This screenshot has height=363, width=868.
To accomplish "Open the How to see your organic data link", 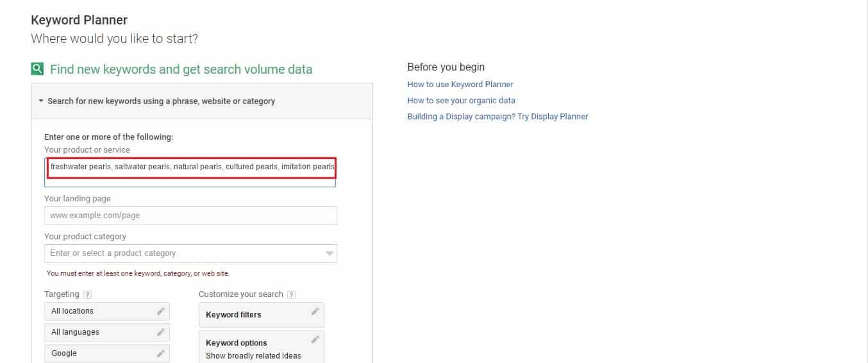I will pyautogui.click(x=461, y=101).
